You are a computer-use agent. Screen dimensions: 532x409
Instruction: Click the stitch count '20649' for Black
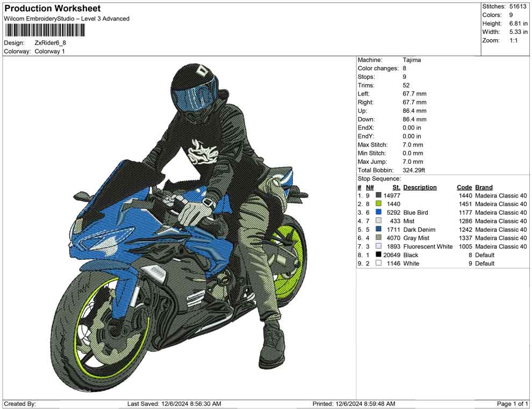pos(392,255)
